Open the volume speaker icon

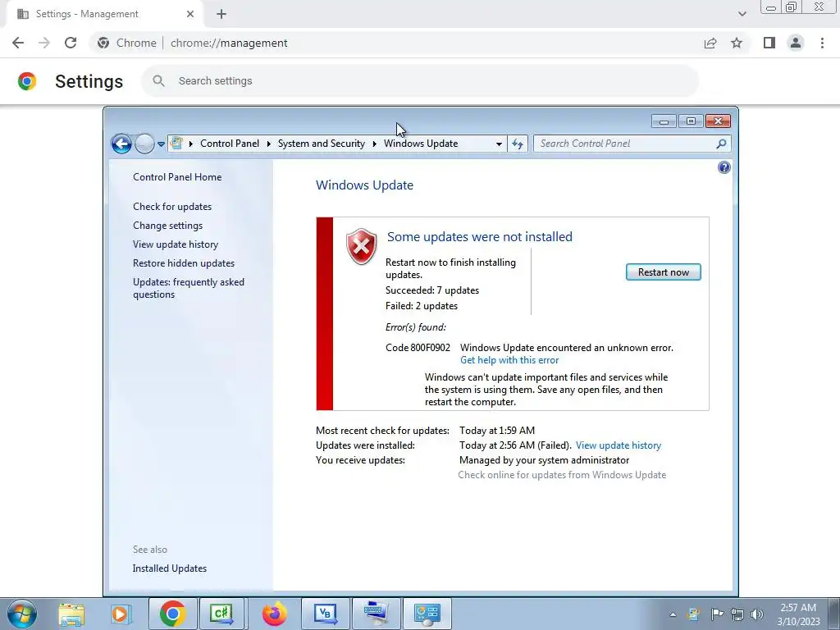[757, 614]
